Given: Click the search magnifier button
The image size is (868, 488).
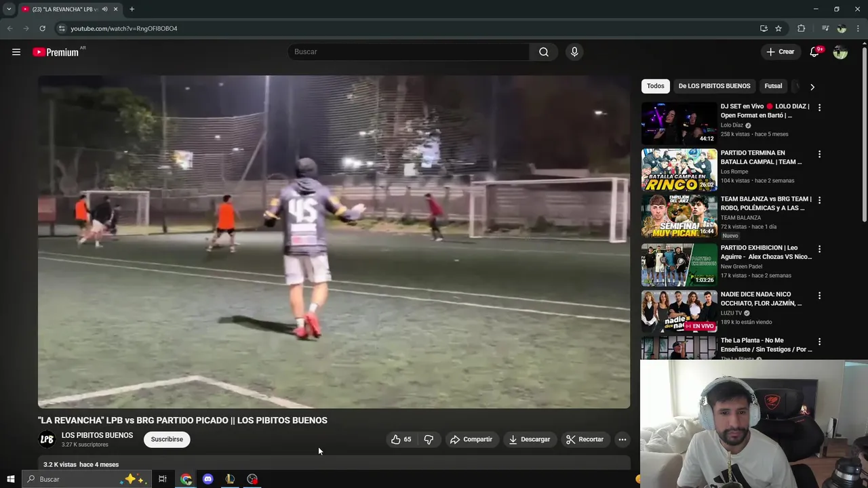Looking at the screenshot, I should point(544,52).
